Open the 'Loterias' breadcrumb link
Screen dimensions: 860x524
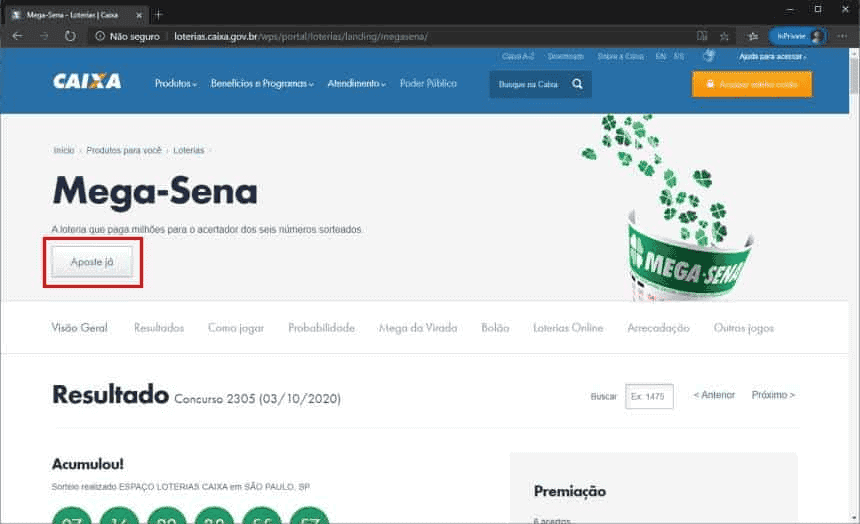click(189, 150)
